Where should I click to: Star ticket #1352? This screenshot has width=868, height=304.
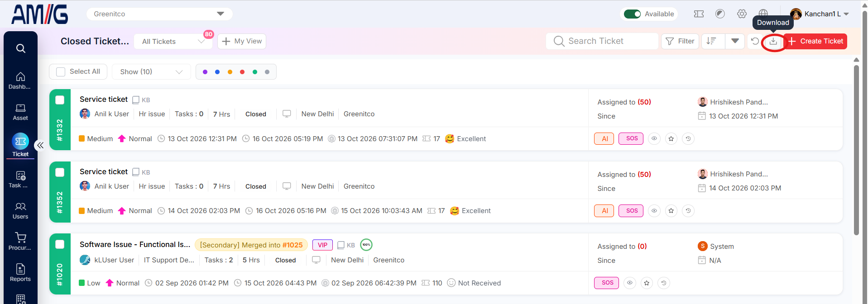tap(671, 211)
